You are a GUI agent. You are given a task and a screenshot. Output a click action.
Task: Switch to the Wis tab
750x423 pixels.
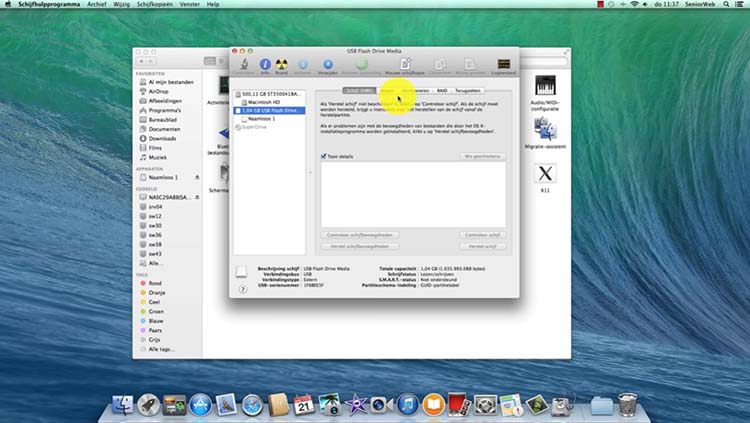pos(387,90)
